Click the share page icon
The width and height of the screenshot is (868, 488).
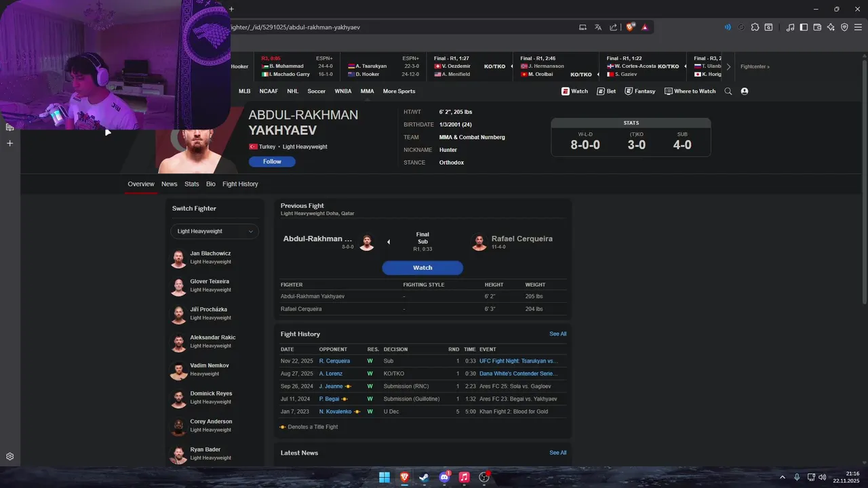pyautogui.click(x=613, y=27)
